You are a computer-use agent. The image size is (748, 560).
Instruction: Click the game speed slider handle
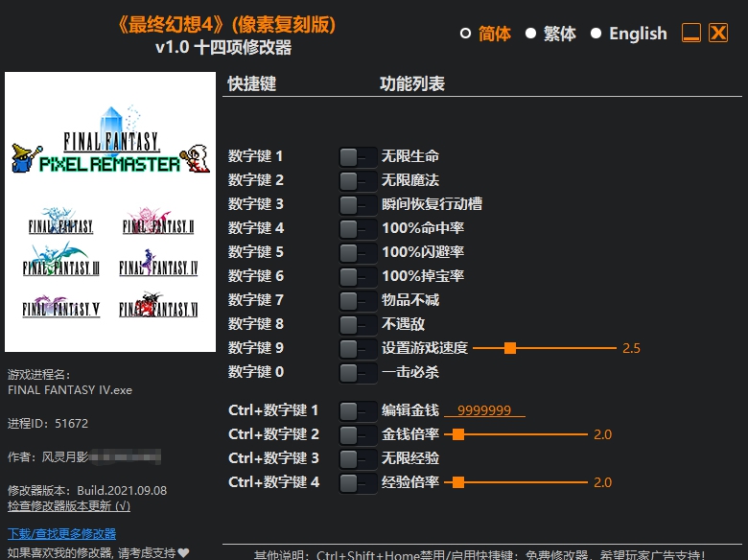(x=510, y=348)
